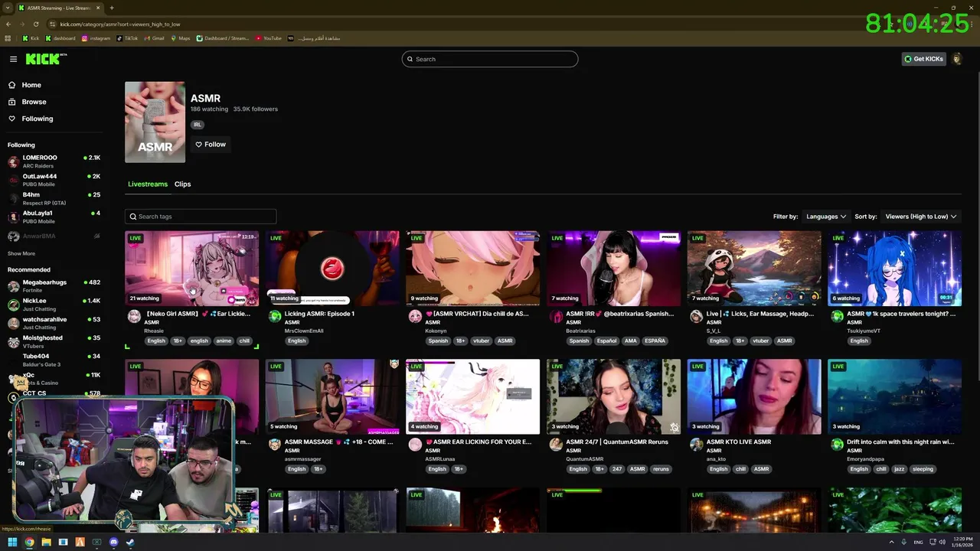Image resolution: width=980 pixels, height=551 pixels.
Task: Open the Languages filter dropdown
Action: (825, 217)
